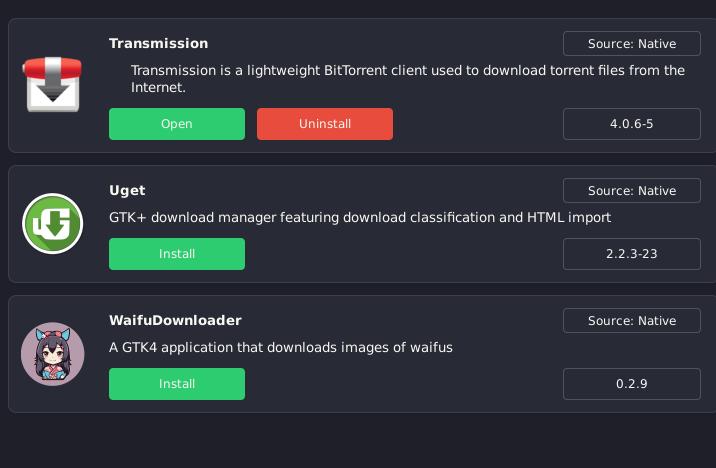
Task: Install the WaifuDownloader application
Action: (x=176, y=384)
